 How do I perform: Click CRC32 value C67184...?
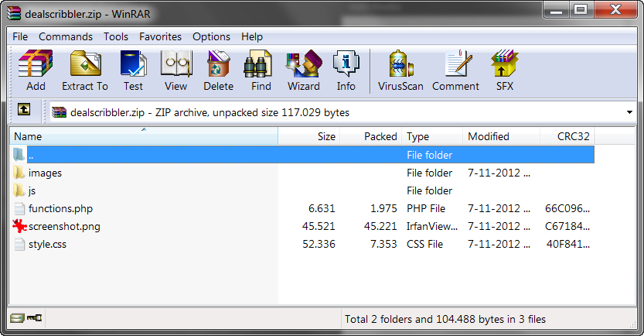click(567, 226)
